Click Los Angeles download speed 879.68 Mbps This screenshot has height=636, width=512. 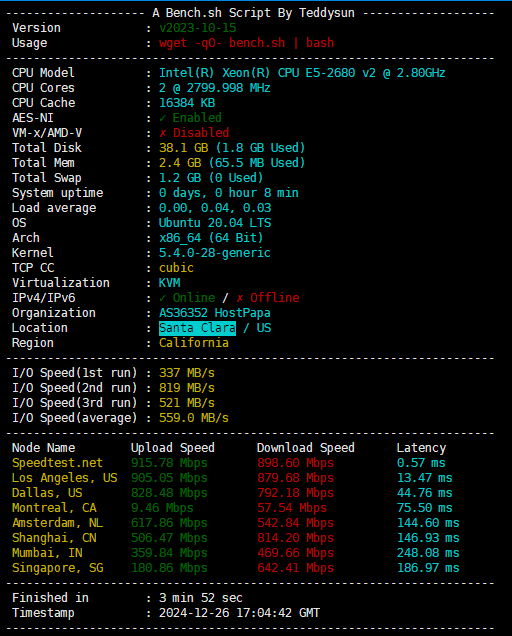(296, 478)
